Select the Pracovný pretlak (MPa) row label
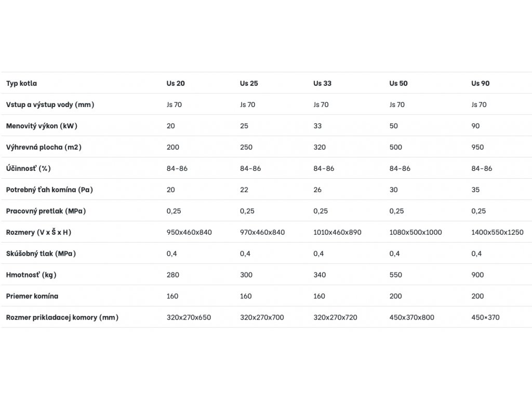Screen dimensions: 532x399 [x=46, y=211]
